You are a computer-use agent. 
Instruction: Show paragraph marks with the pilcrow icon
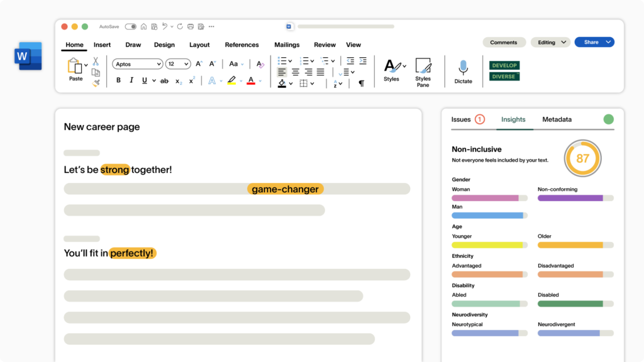coord(361,83)
